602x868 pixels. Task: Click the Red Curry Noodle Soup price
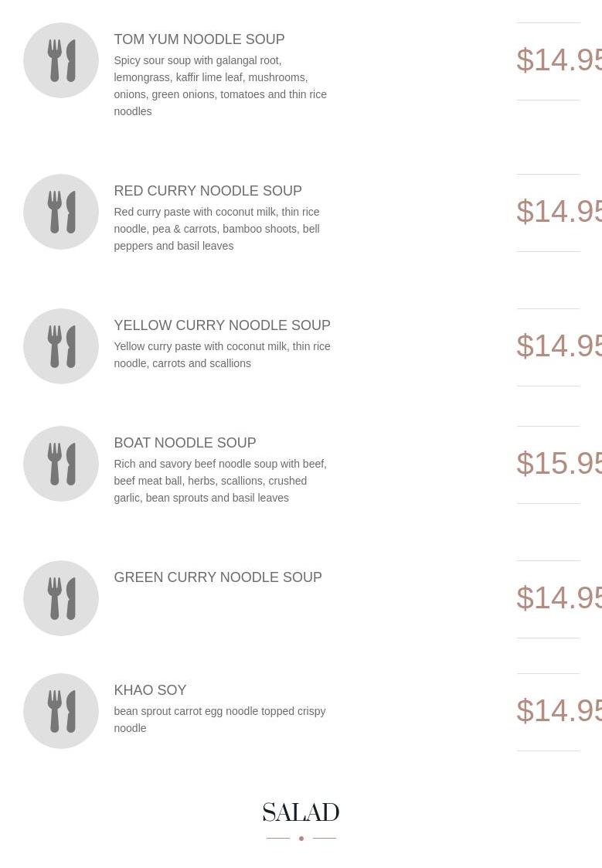point(559,212)
